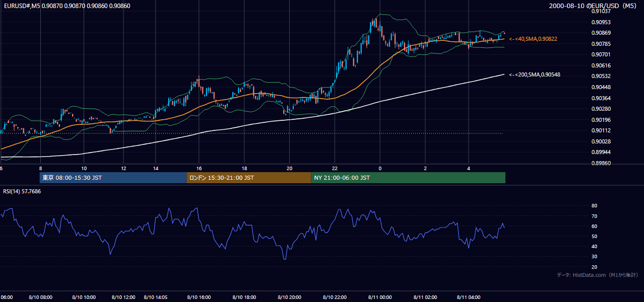Click the NY 21:00-06:00 JST session bar
The image size is (644, 302).
coord(408,178)
